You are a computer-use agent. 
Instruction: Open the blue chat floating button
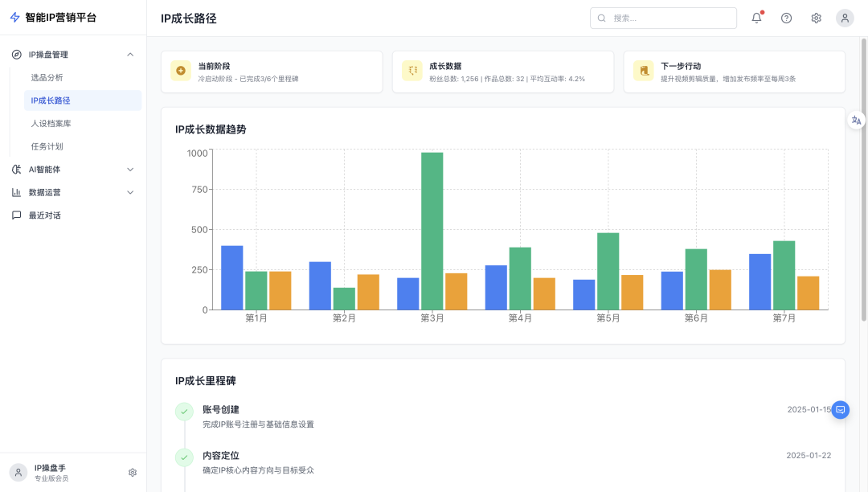(841, 409)
